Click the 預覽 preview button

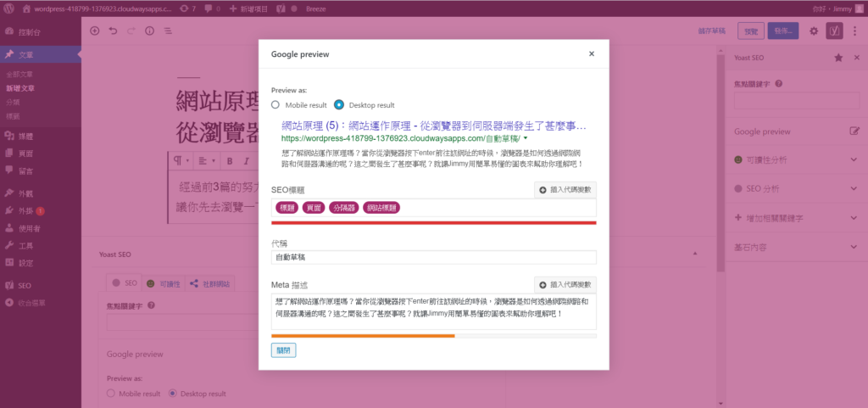(751, 31)
